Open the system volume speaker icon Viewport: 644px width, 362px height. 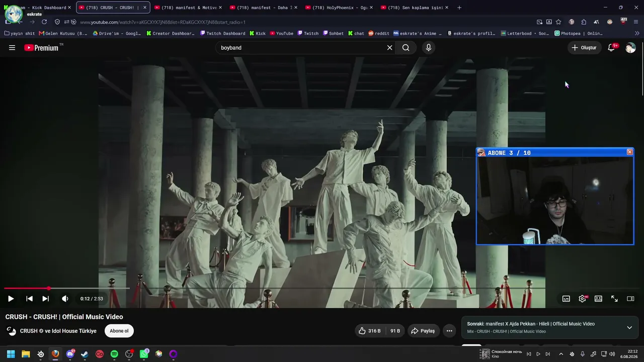(612, 354)
